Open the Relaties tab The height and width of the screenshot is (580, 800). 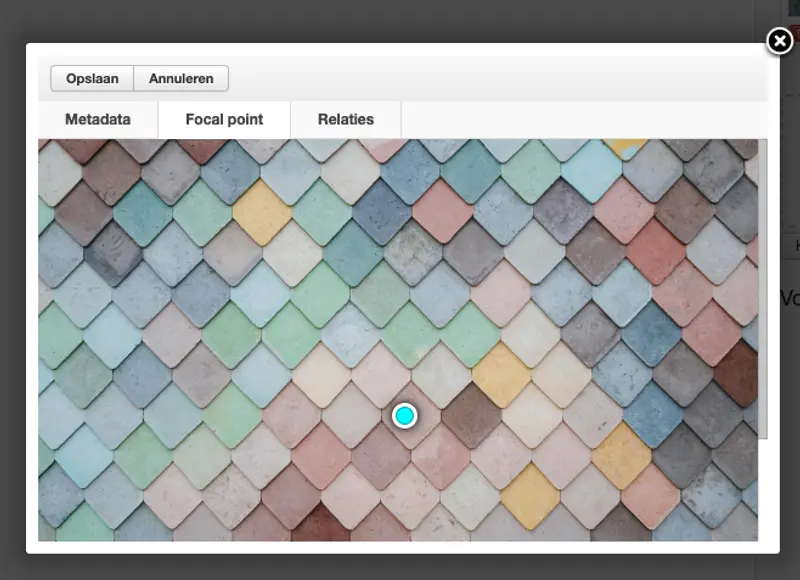tap(346, 119)
